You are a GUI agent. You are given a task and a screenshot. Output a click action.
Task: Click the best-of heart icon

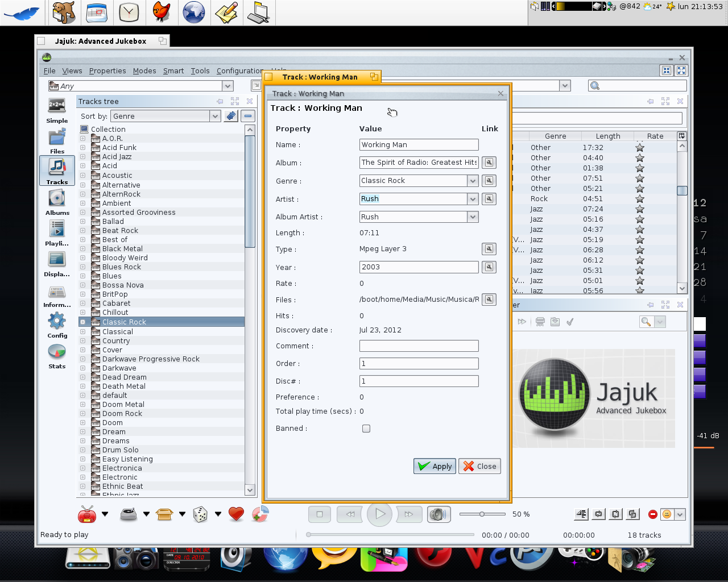[x=236, y=514]
